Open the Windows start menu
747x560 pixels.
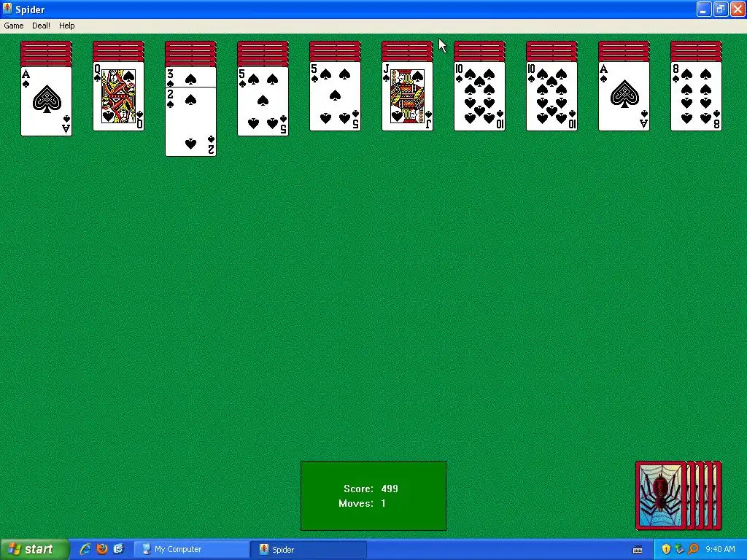(x=34, y=550)
